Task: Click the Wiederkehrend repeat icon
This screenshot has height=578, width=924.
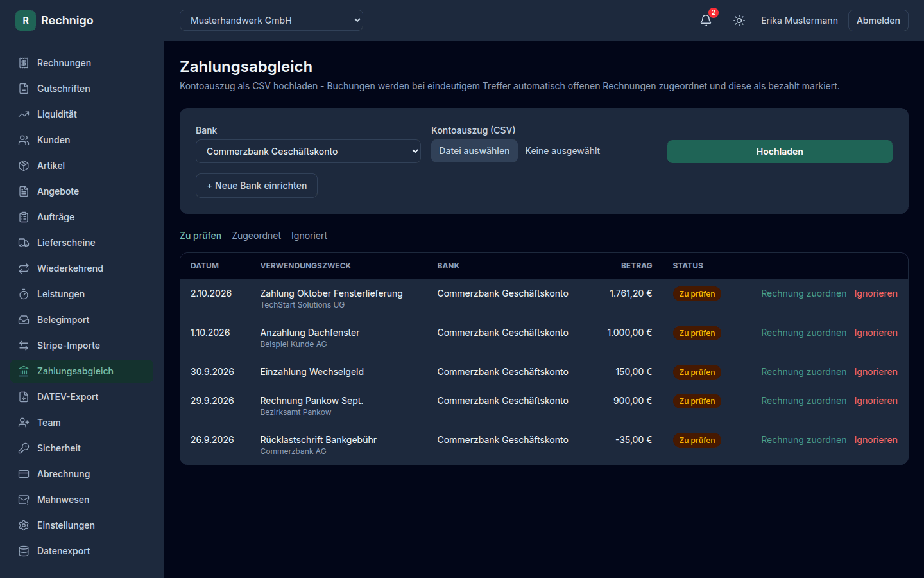Action: click(24, 268)
